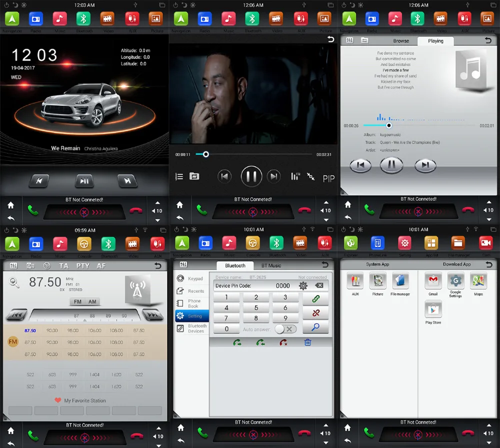The image size is (500, 448).
Task: Switch the radio band to AM
Action: pyautogui.click(x=92, y=302)
